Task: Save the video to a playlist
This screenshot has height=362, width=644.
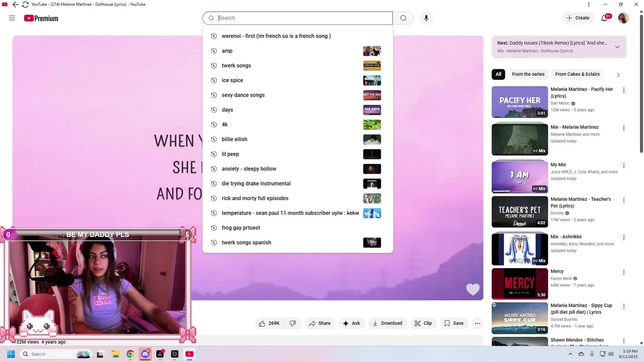Action: (454, 323)
